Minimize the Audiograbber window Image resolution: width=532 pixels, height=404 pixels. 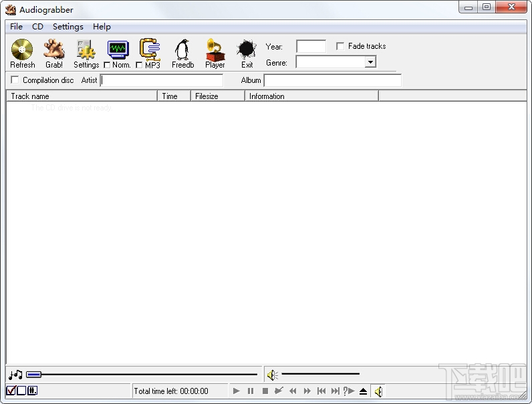[469, 7]
